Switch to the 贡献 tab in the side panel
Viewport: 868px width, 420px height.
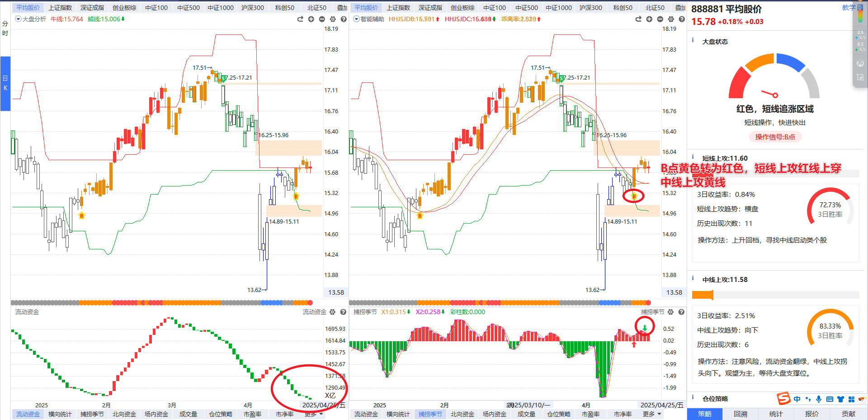tap(849, 414)
